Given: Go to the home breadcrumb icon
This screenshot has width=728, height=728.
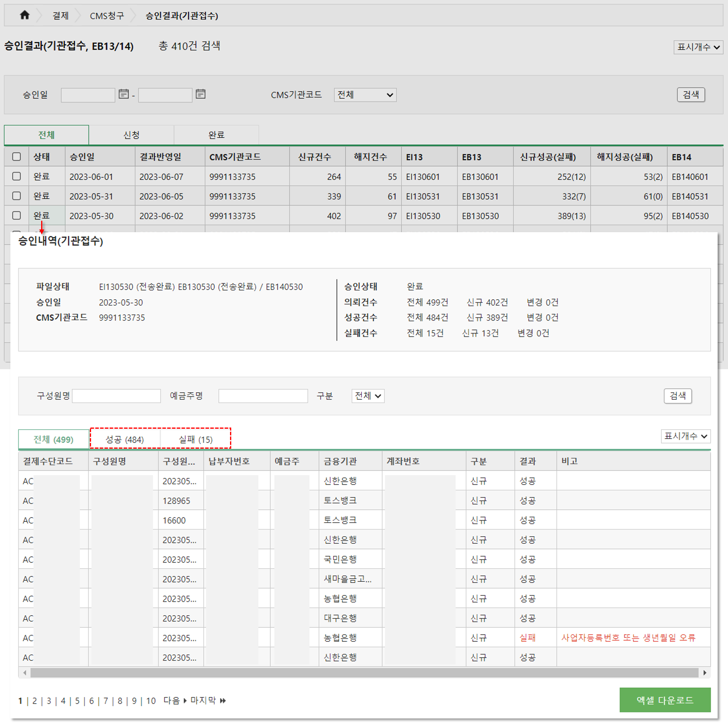Looking at the screenshot, I should (x=25, y=15).
